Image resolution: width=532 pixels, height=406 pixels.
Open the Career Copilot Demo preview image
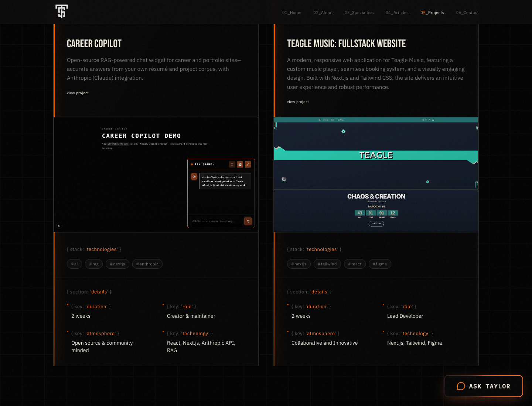pyautogui.click(x=156, y=175)
